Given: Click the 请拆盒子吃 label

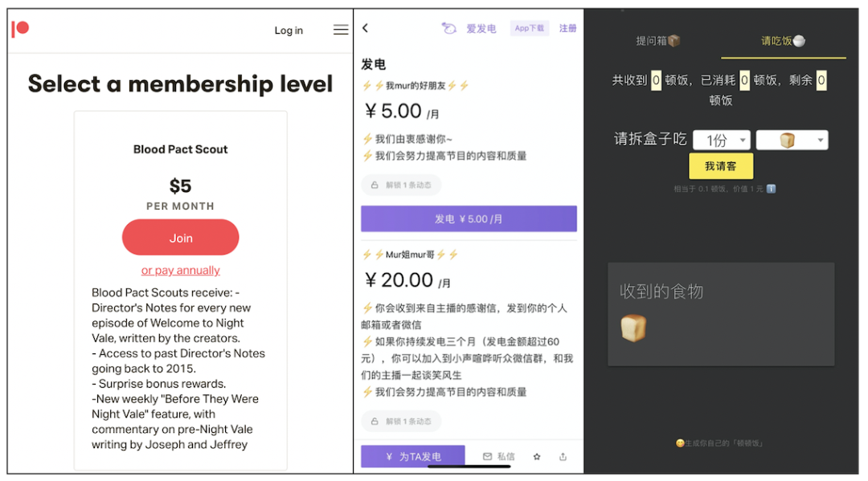Looking at the screenshot, I should (x=650, y=140).
